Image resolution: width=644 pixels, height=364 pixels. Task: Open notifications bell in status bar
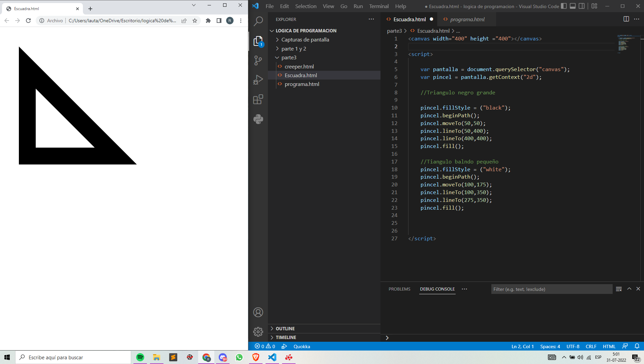(637, 346)
